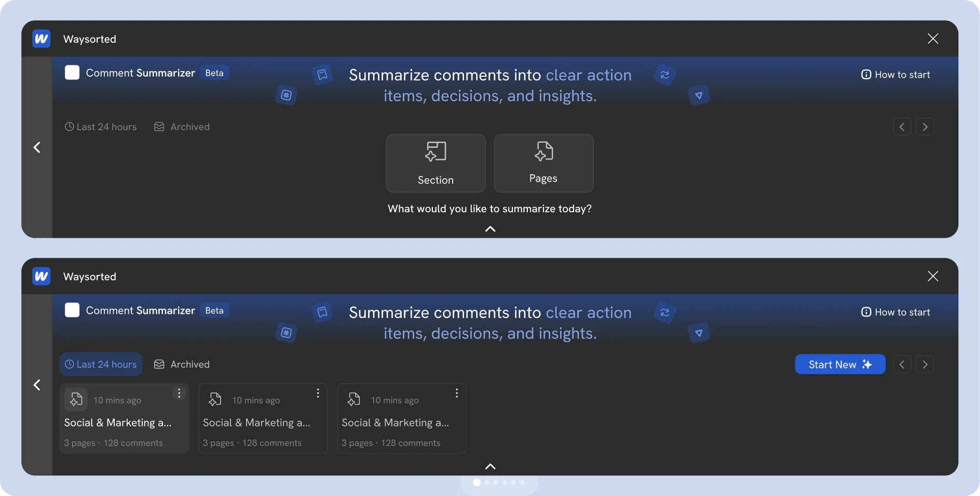Open first Social & Marketing summary card
The width and height of the screenshot is (980, 496).
click(x=124, y=419)
